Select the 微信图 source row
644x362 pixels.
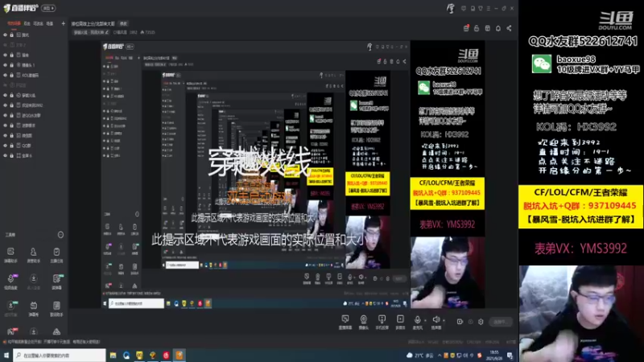click(x=34, y=135)
